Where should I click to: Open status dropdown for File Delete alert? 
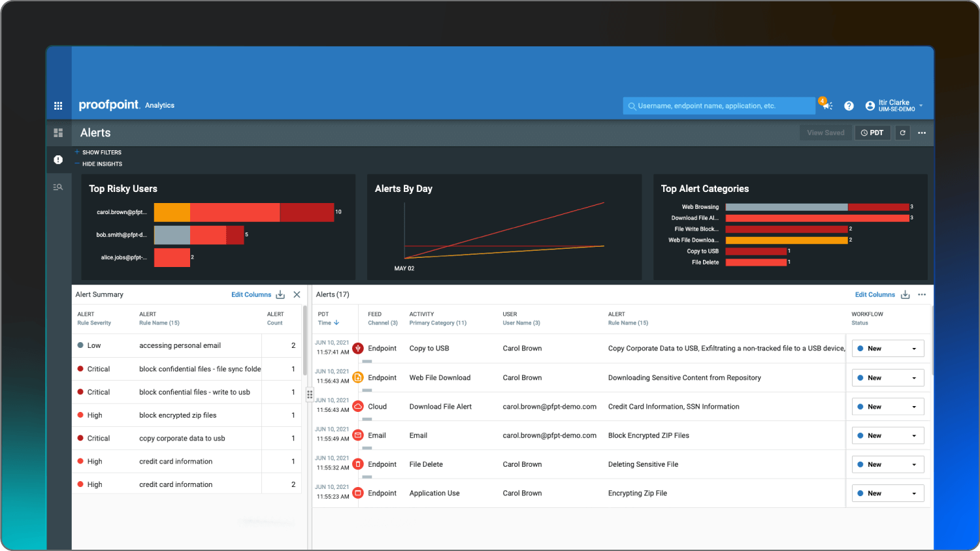tap(888, 464)
